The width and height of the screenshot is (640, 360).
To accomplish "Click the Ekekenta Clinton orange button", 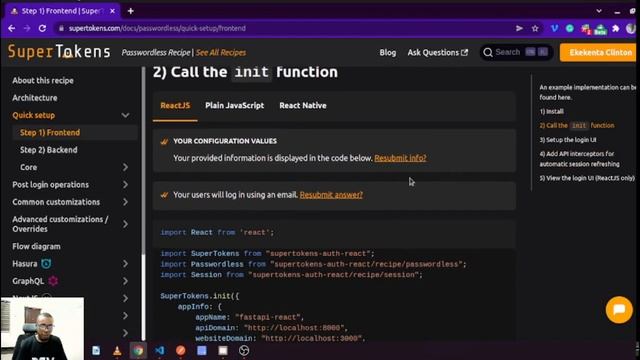I will 599,53.
